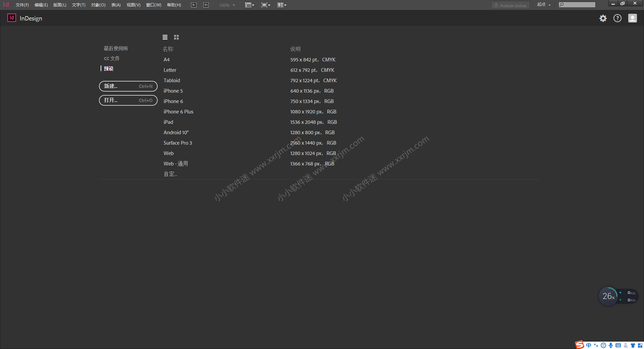Image resolution: width=644 pixels, height=349 pixels.
Task: Choose the Web - 通用 preset
Action: point(176,164)
